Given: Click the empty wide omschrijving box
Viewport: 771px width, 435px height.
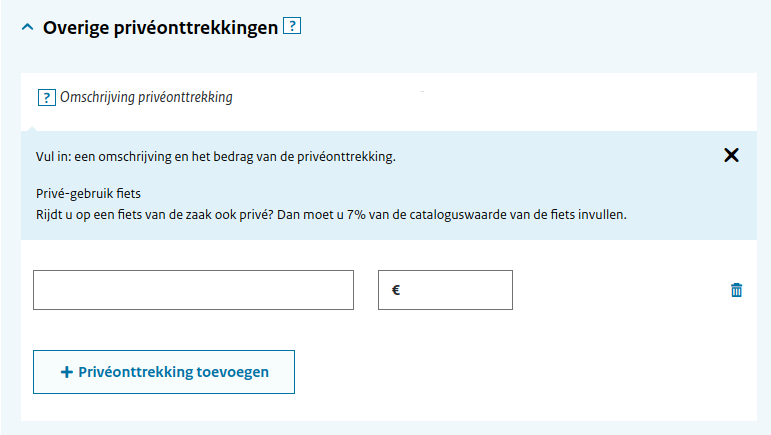Looking at the screenshot, I should [193, 290].
